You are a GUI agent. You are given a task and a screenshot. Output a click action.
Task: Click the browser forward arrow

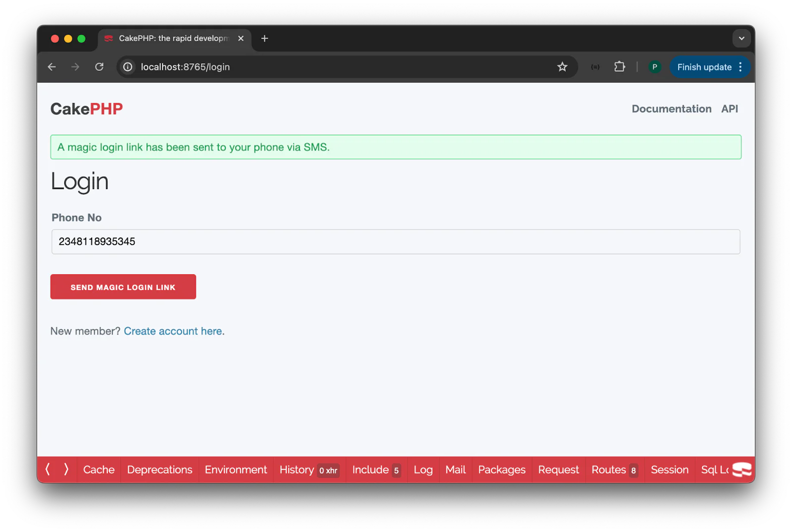pyautogui.click(x=75, y=67)
